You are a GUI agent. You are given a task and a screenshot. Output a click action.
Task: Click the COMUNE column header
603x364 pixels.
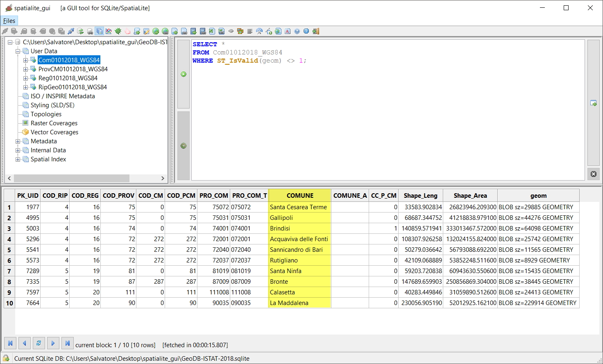[300, 196]
